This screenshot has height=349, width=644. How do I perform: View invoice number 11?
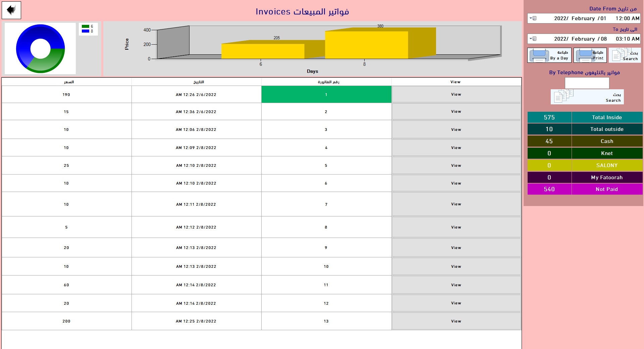pyautogui.click(x=456, y=285)
